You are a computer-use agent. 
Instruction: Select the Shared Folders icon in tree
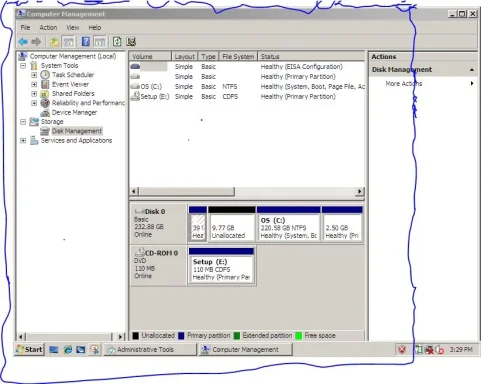[45, 94]
